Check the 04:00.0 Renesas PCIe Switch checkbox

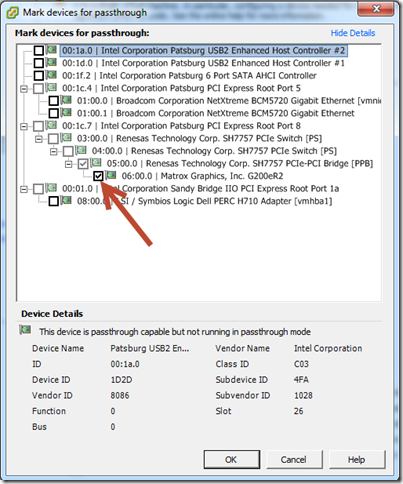point(68,151)
